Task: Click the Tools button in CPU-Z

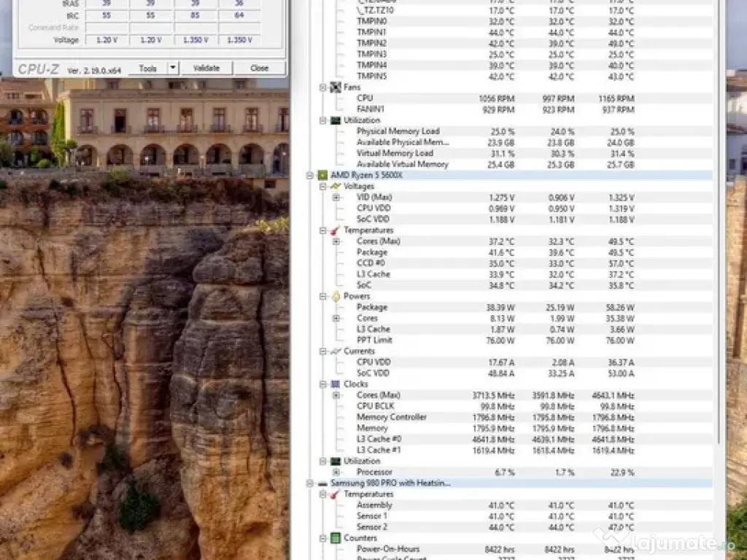Action: (x=147, y=68)
